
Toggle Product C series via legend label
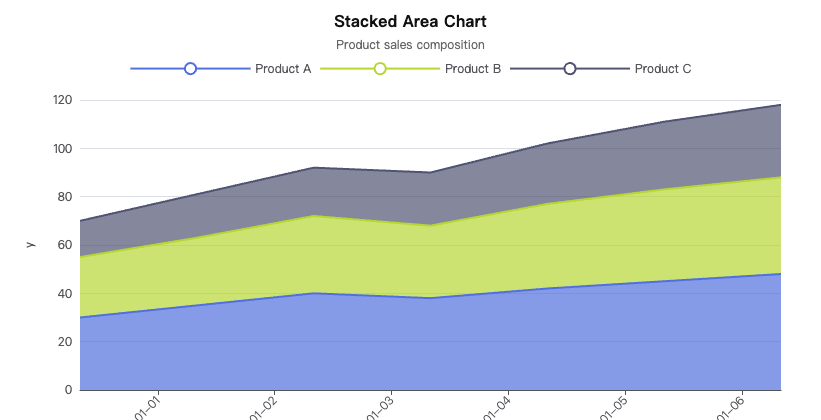(x=663, y=69)
